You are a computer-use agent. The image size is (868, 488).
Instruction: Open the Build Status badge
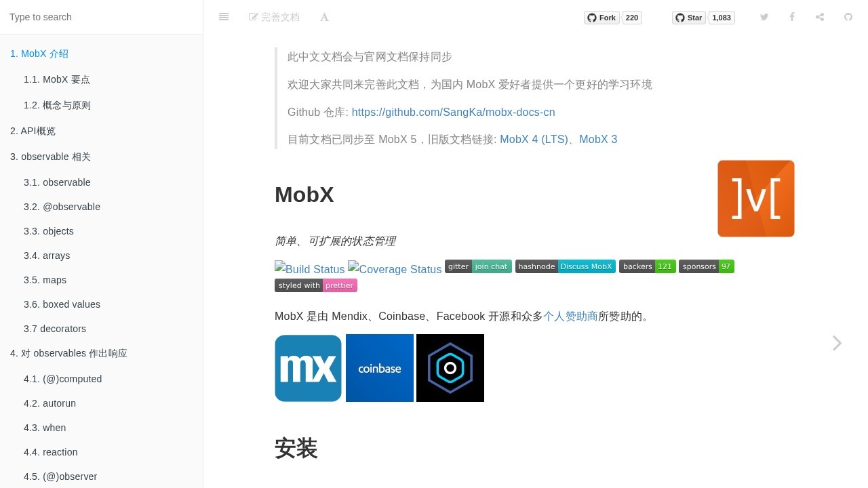309,269
